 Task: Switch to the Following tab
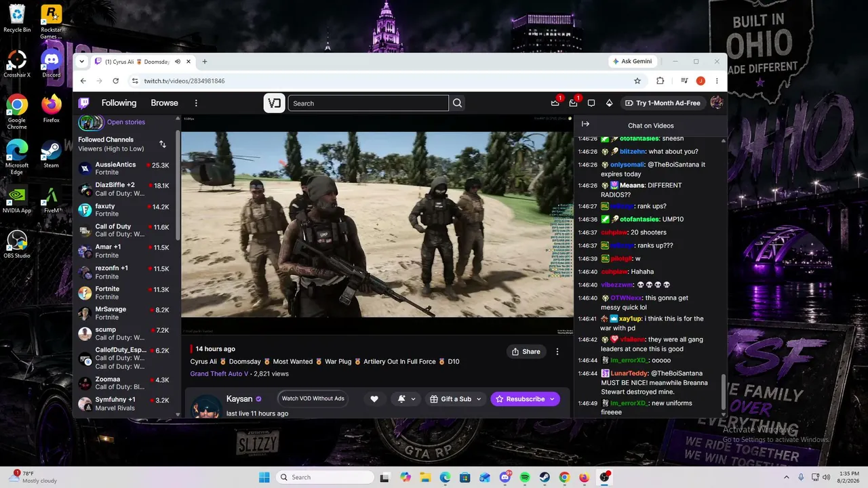point(119,103)
